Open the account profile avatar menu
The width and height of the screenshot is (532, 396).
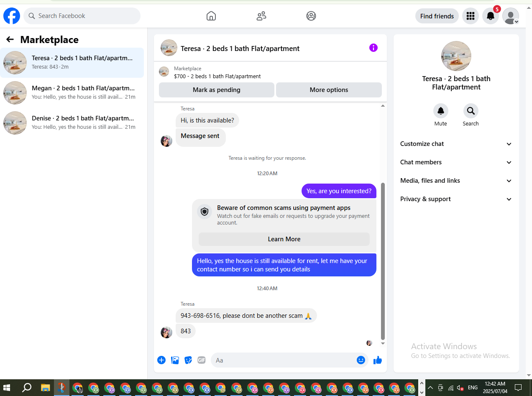(x=511, y=16)
